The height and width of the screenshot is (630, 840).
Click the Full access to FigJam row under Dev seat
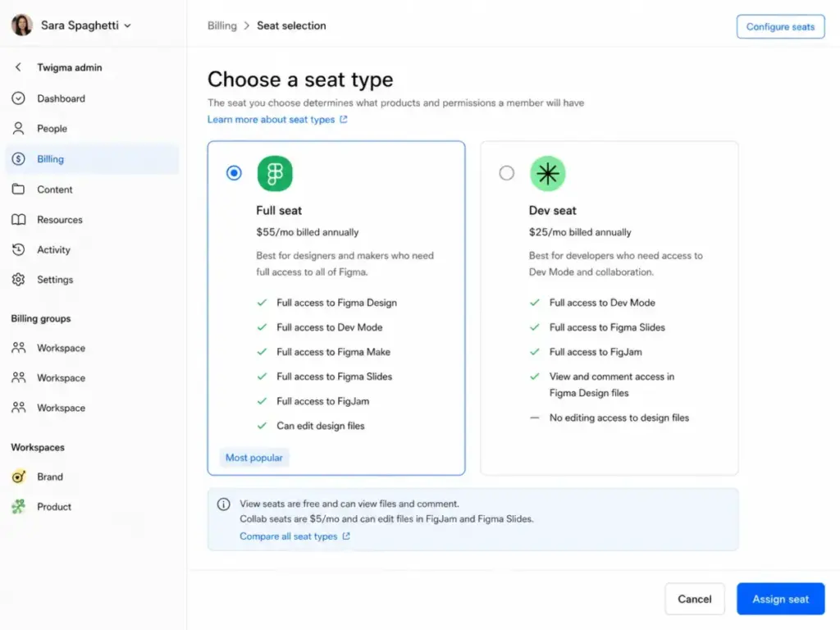tap(586, 352)
